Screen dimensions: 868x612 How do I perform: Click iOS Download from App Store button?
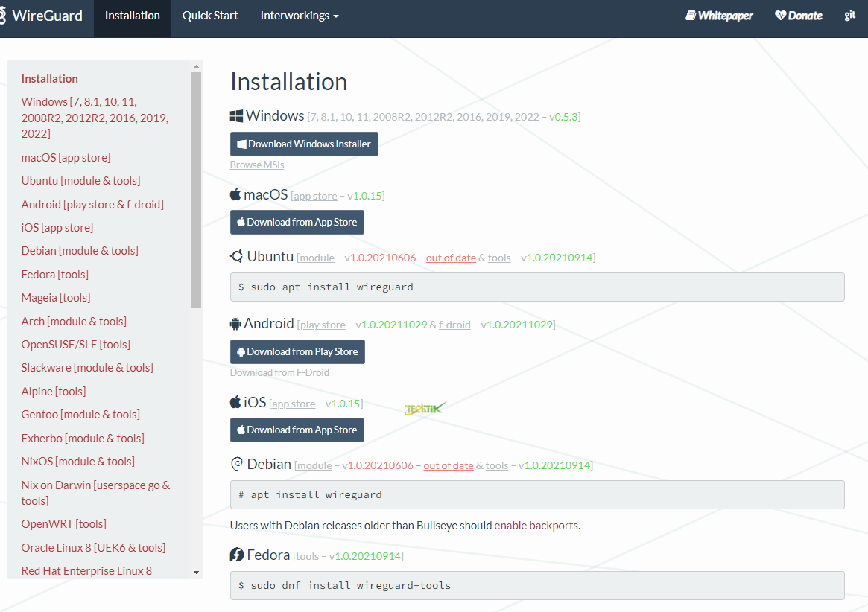[x=297, y=430]
